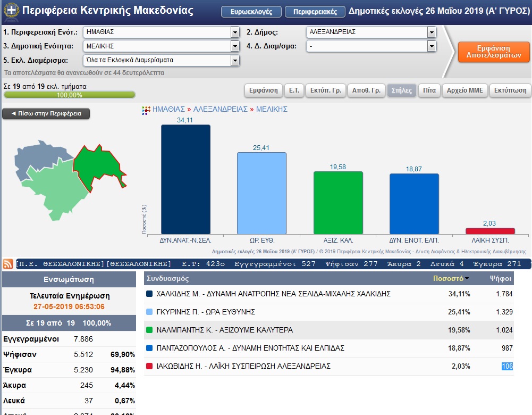Viewport: 532px width, 415px height.
Task: Expand the Δ. Διαμ/σμα dropdown
Action: click(431, 46)
